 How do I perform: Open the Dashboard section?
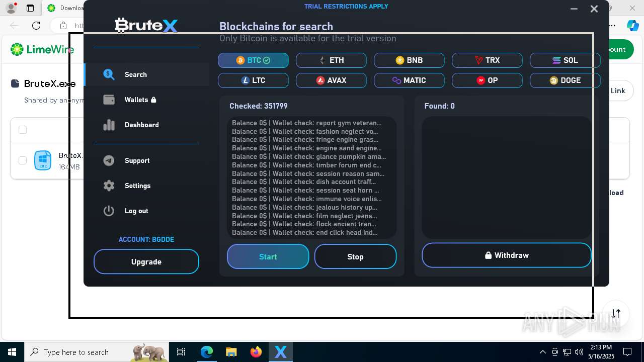click(146, 125)
